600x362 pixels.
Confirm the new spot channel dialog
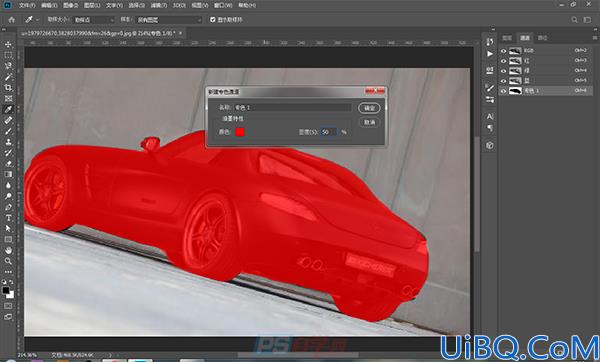click(369, 108)
